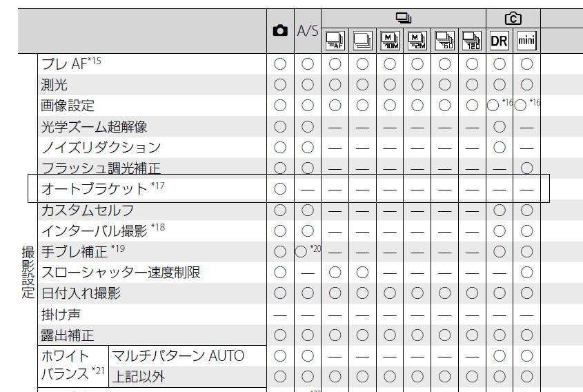The height and width of the screenshot is (392, 583).
Task: Select the オートブラケット row label
Action: click(x=103, y=188)
